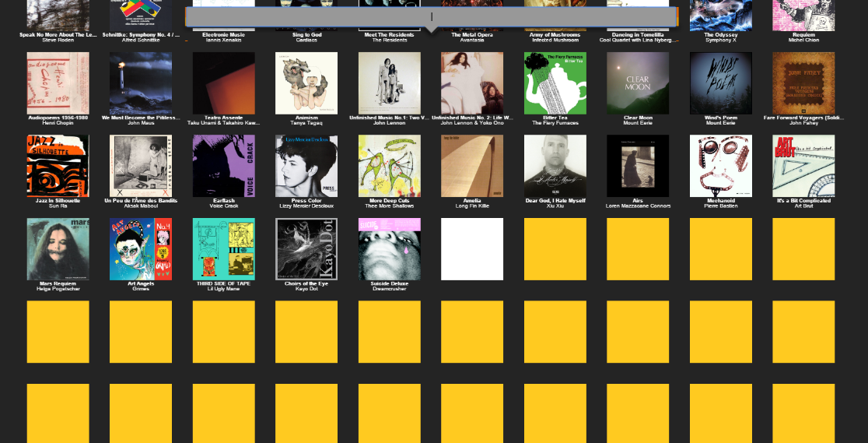The image size is (868, 443).
Task: Open the Clear Moon album cover
Action: (x=638, y=83)
